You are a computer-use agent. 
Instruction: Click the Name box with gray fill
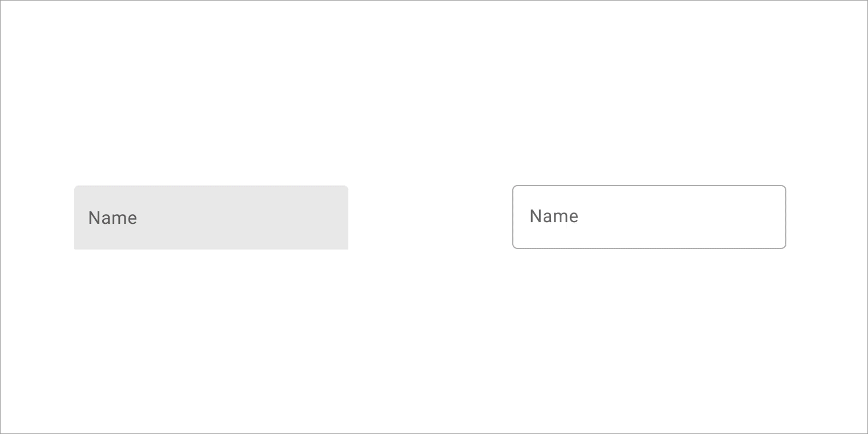coord(211,218)
